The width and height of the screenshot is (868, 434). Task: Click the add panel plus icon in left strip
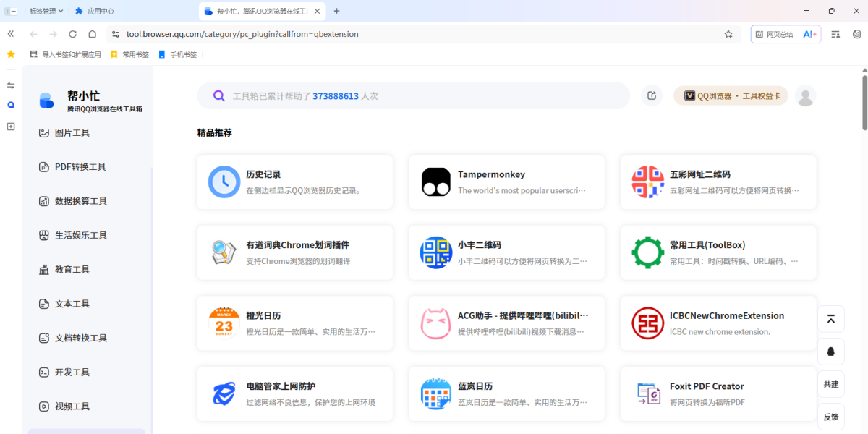coord(11,127)
